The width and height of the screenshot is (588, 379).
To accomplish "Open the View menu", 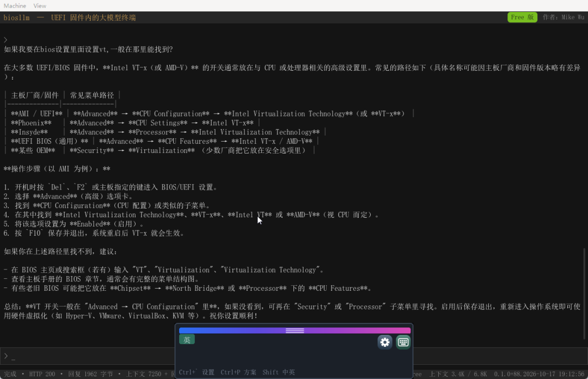I will tap(40, 5).
